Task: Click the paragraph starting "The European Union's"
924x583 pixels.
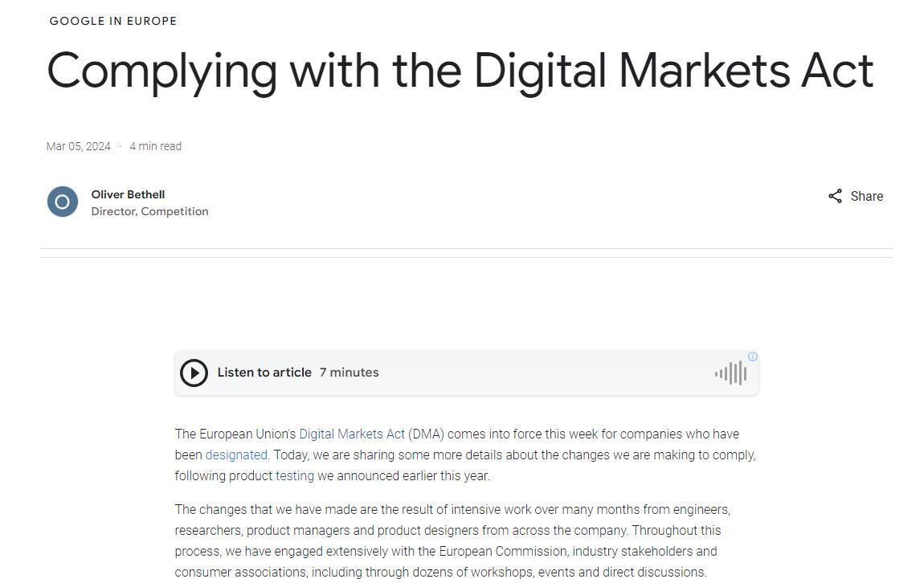Action: [x=464, y=455]
